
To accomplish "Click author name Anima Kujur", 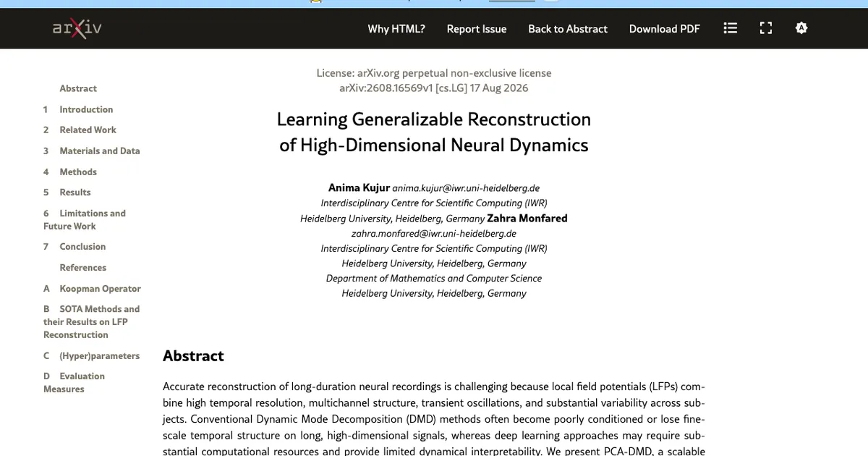I will pyautogui.click(x=359, y=188).
